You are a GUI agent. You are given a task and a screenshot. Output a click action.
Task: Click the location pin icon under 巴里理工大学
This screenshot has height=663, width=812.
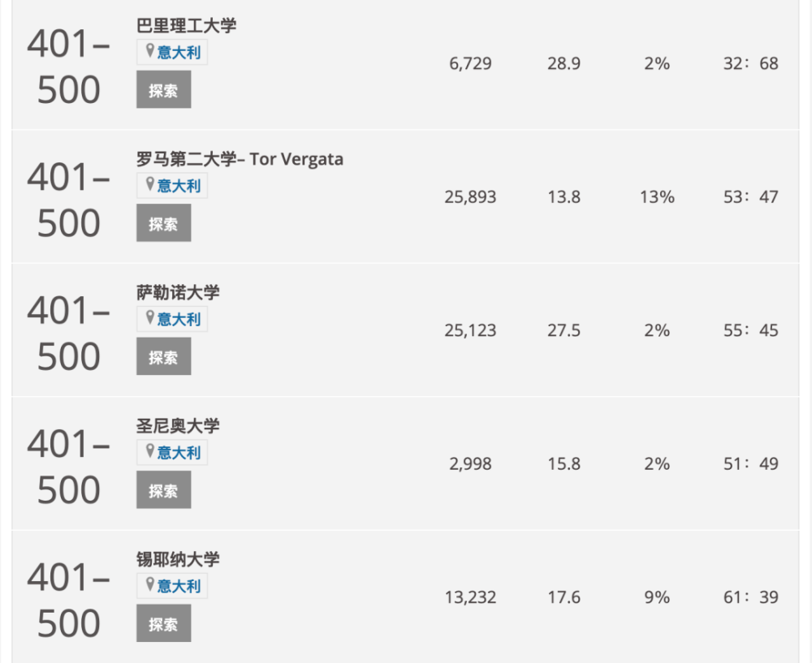[x=149, y=51]
